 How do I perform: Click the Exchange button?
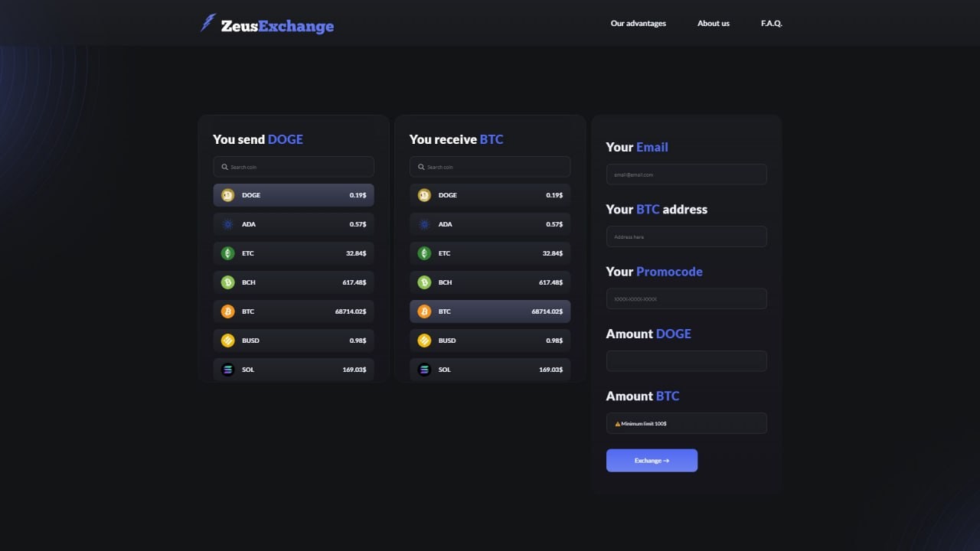(x=652, y=461)
